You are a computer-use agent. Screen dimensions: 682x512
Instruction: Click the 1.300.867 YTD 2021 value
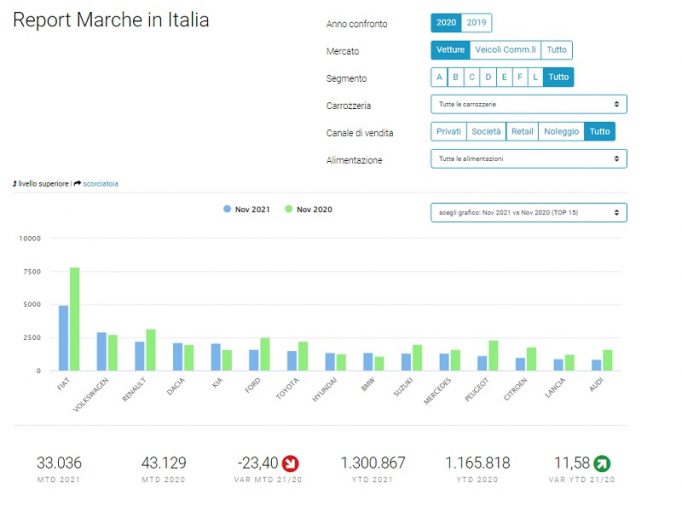(373, 463)
